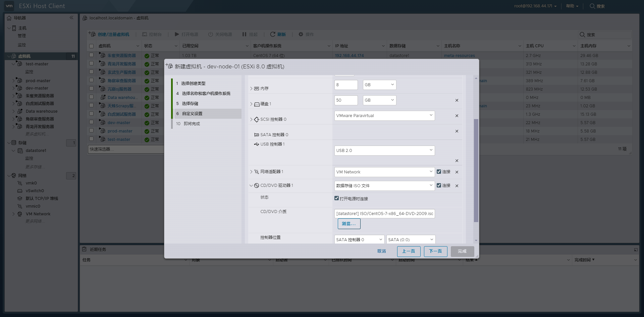Viewport: 644px width, 317px height.
Task: Check the box for Data warehouse row
Action: [x=91, y=97]
